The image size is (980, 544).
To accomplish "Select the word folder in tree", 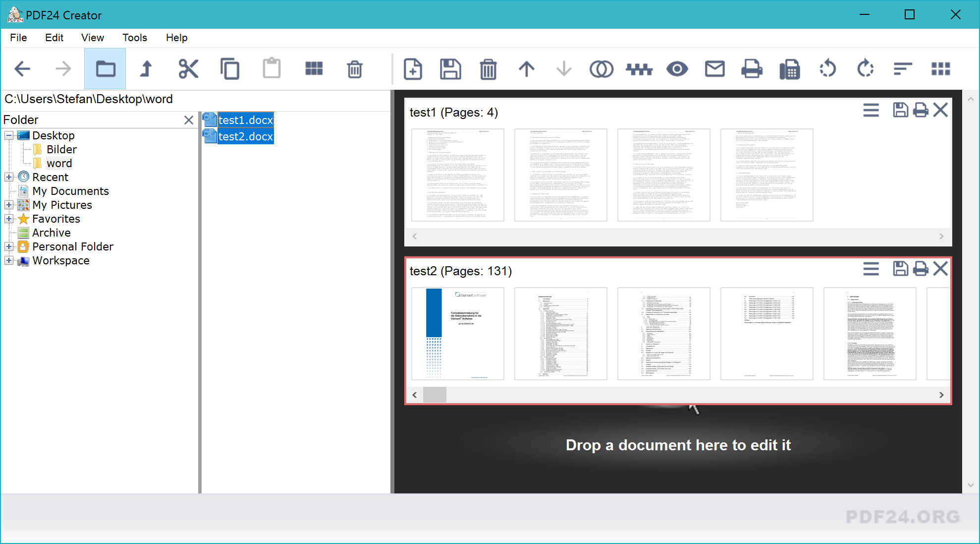I will (x=59, y=163).
